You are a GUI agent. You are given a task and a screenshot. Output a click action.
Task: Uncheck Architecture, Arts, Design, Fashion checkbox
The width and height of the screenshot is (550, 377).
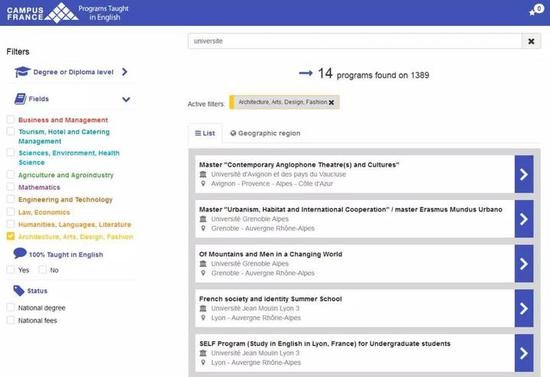pos(11,236)
